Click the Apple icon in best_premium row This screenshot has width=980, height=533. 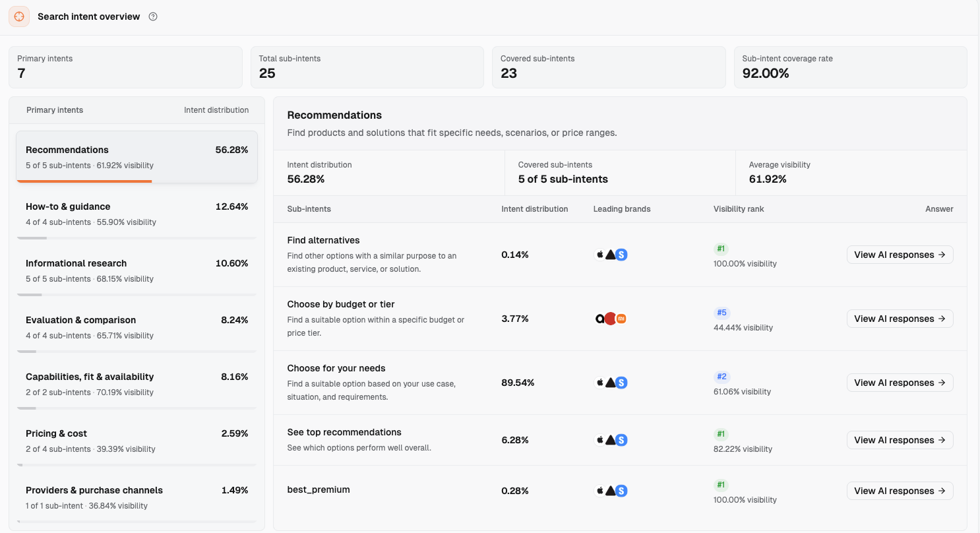(x=600, y=491)
